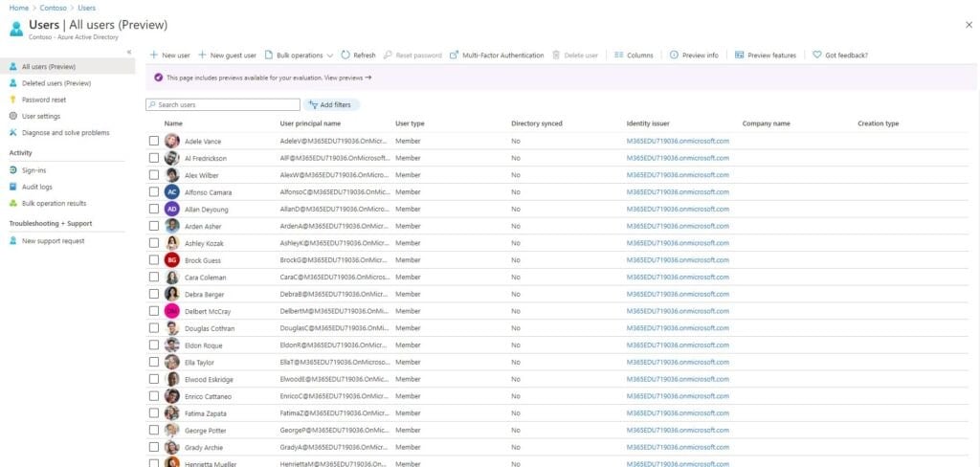Go to Sign-ins in Activity section
The height and width of the screenshot is (467, 980).
point(34,170)
